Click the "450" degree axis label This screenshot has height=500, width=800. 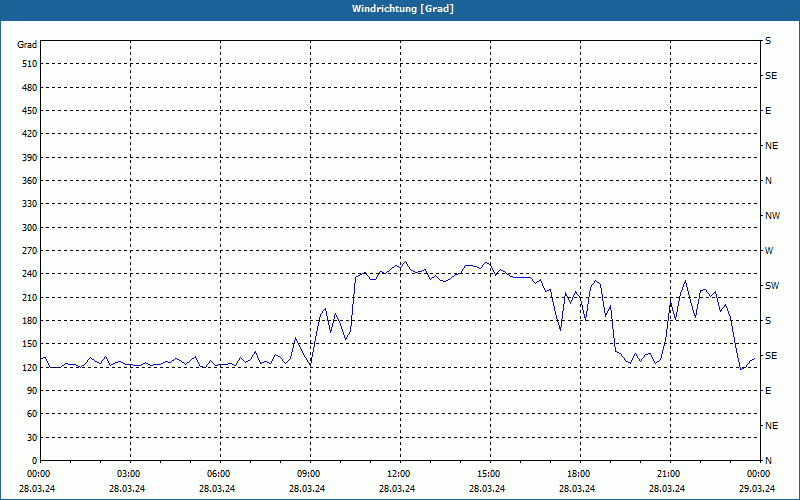(30, 111)
